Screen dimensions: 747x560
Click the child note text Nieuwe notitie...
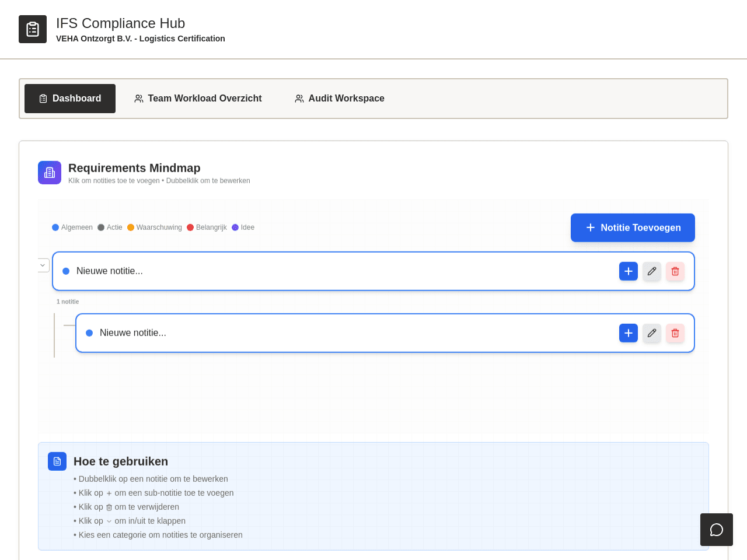tap(133, 333)
